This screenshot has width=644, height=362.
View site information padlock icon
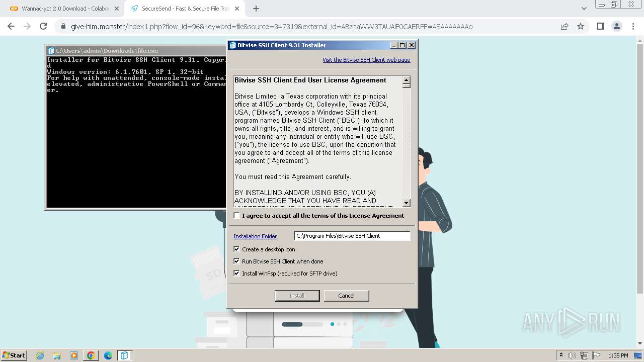point(63,26)
